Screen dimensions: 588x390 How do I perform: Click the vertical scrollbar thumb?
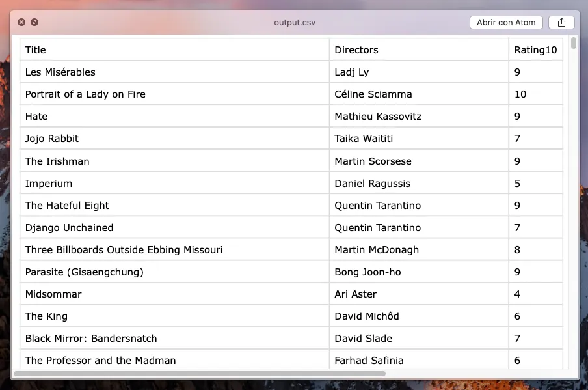coord(574,43)
